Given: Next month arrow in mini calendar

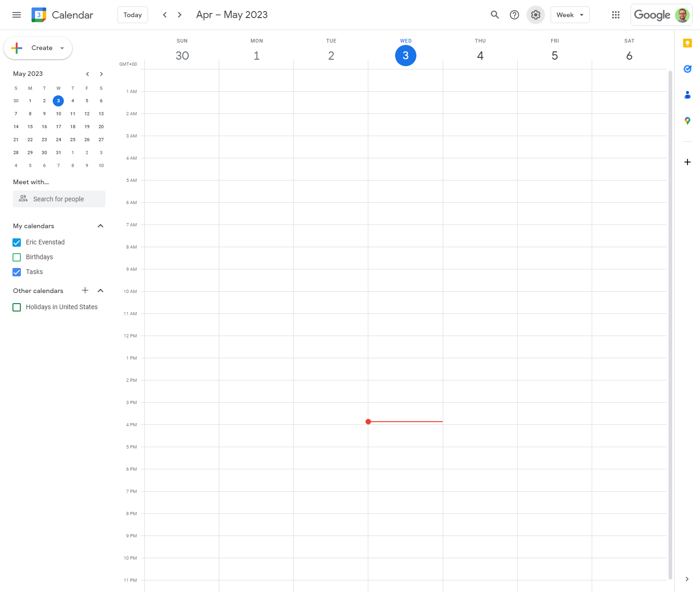Looking at the screenshot, I should click(101, 74).
